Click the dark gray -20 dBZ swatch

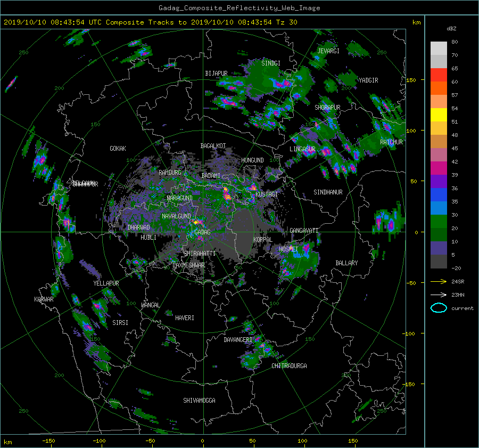439,261
